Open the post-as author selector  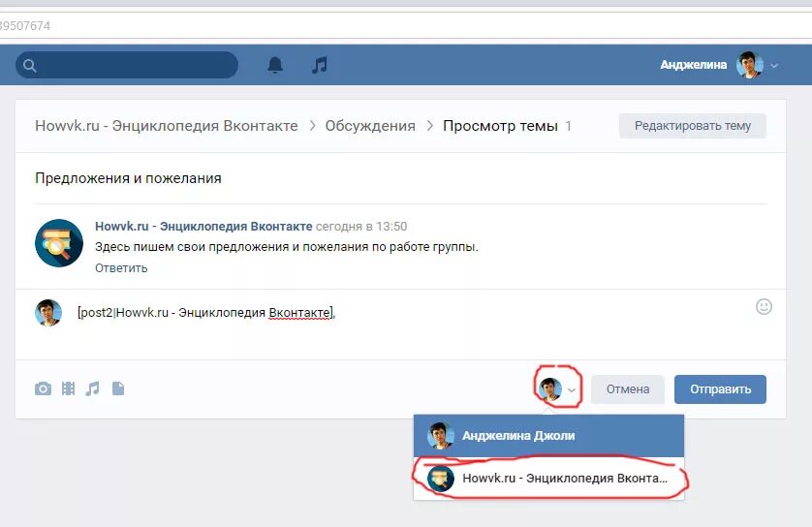click(558, 389)
